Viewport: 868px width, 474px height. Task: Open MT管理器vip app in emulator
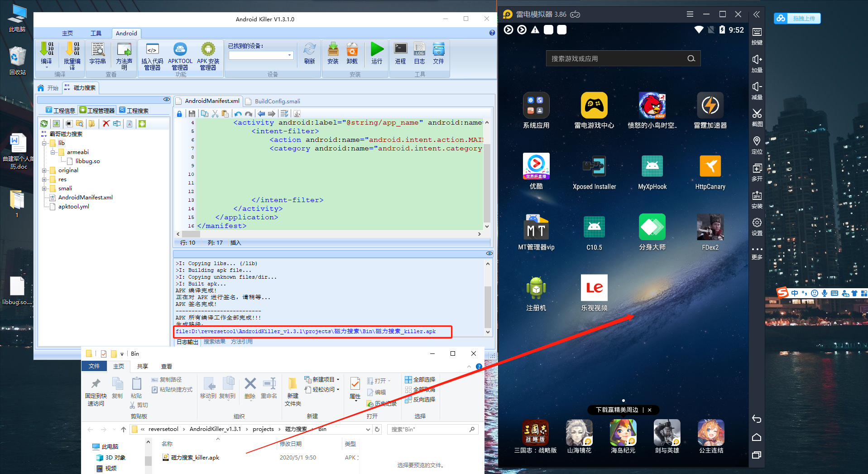(537, 232)
